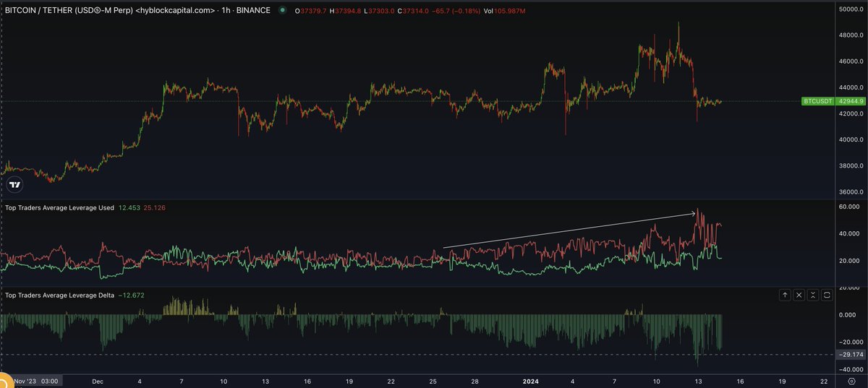Click the green 12.453 leverage value
Image resolution: width=868 pixels, height=388 pixels.
click(x=129, y=208)
